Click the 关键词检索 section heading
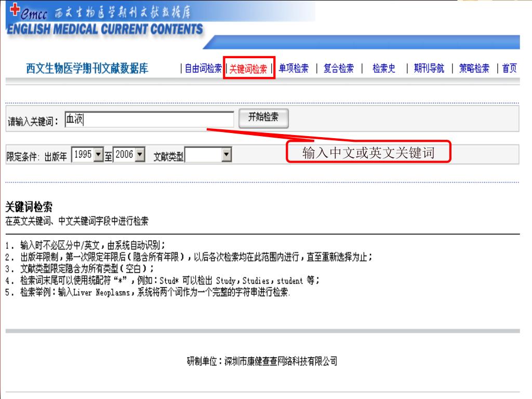 (x=29, y=207)
